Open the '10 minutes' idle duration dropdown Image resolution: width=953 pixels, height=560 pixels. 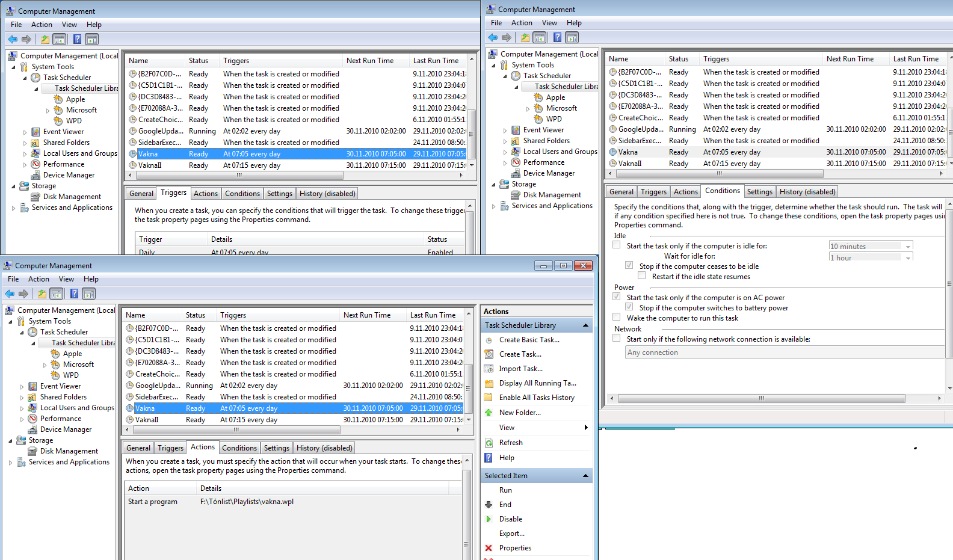pos(908,246)
